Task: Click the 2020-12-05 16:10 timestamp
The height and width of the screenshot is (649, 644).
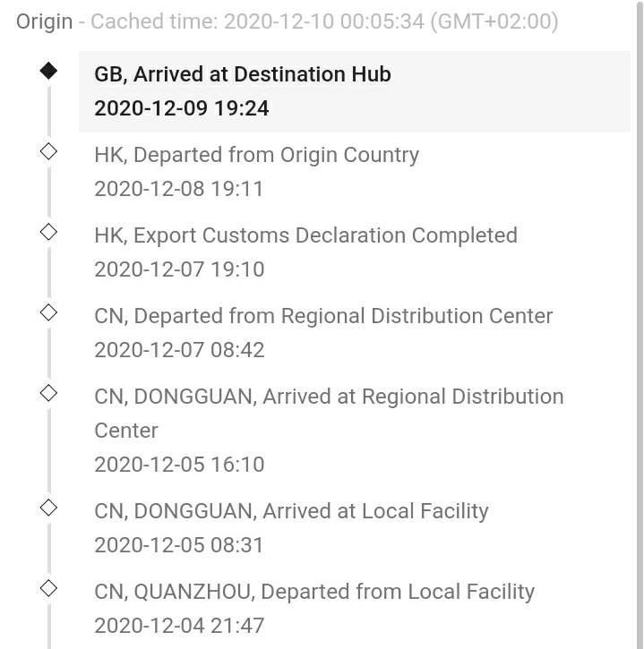Action: click(x=179, y=465)
